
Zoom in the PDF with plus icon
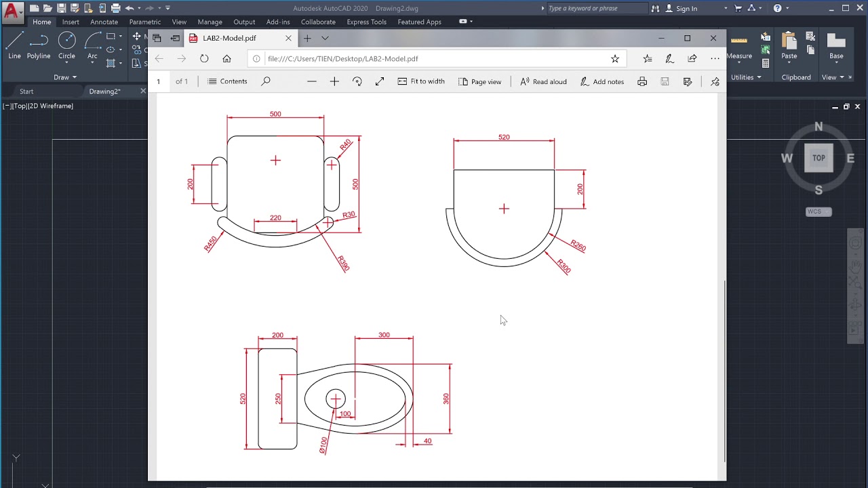(334, 81)
